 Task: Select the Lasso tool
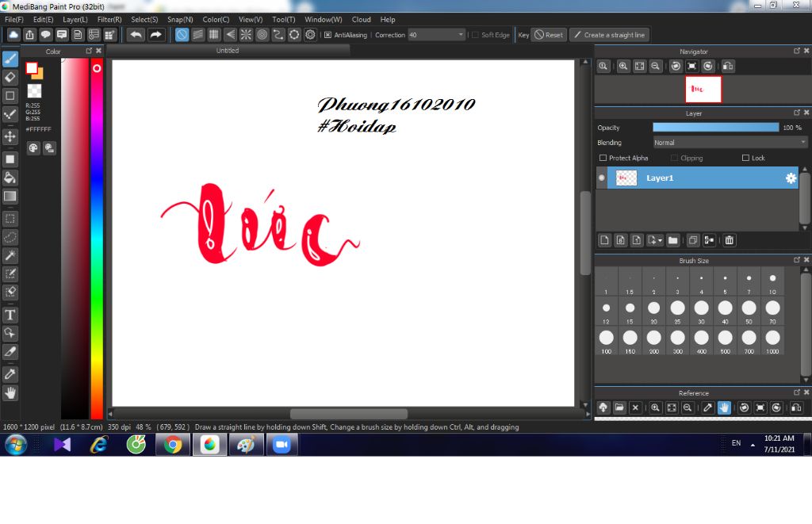[x=10, y=237]
